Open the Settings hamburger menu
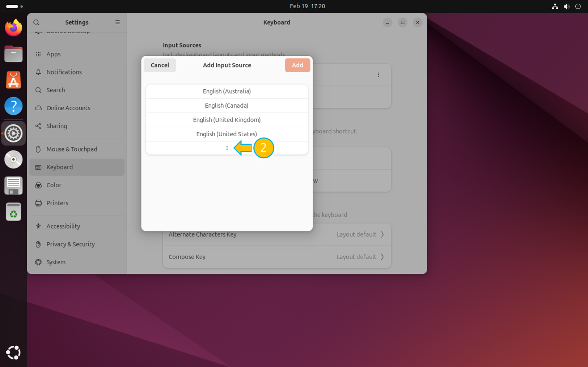The height and width of the screenshot is (367, 588). tap(118, 22)
